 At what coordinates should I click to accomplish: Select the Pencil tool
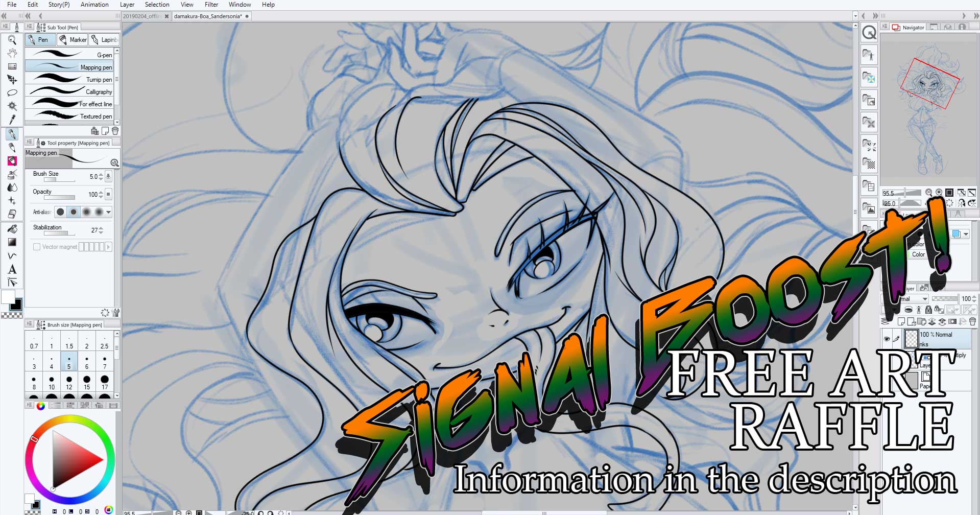(x=12, y=148)
